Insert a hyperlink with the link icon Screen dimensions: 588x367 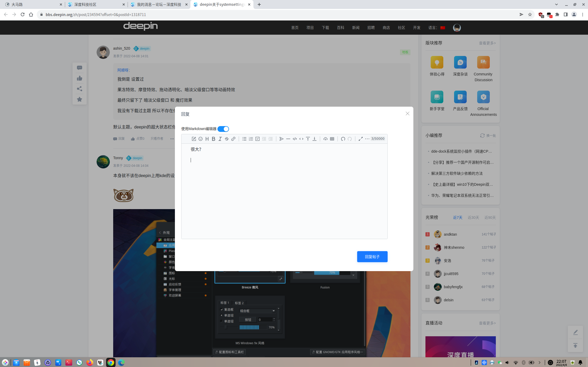(x=233, y=139)
